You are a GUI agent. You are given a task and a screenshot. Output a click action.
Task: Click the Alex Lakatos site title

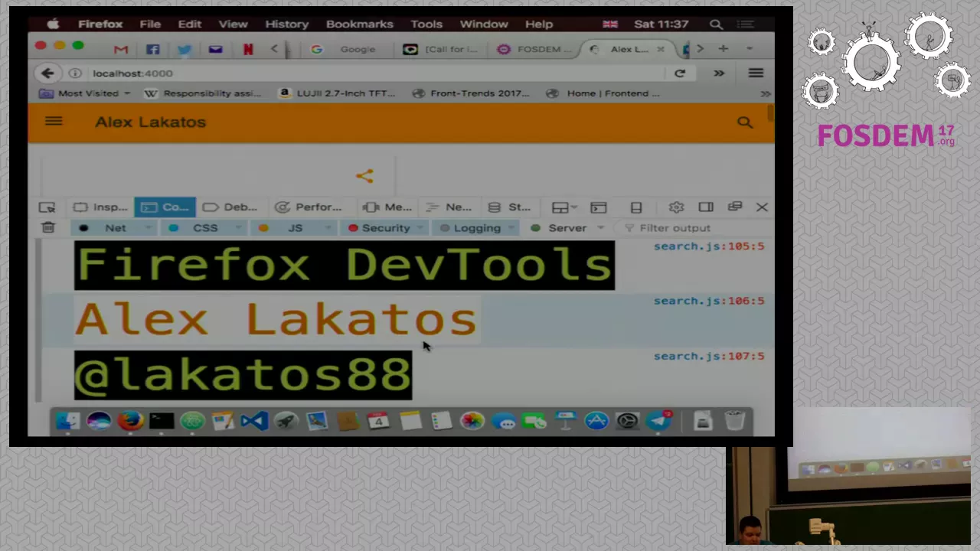(150, 122)
